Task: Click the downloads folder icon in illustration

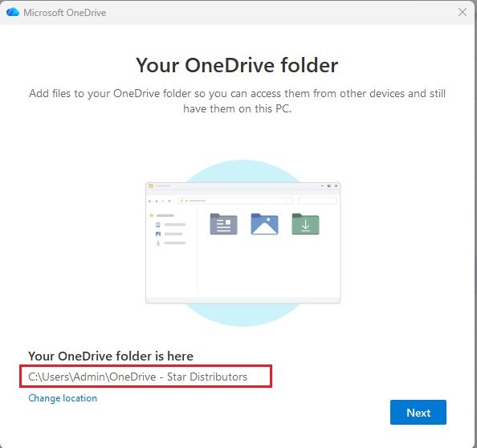Action: pyautogui.click(x=305, y=224)
